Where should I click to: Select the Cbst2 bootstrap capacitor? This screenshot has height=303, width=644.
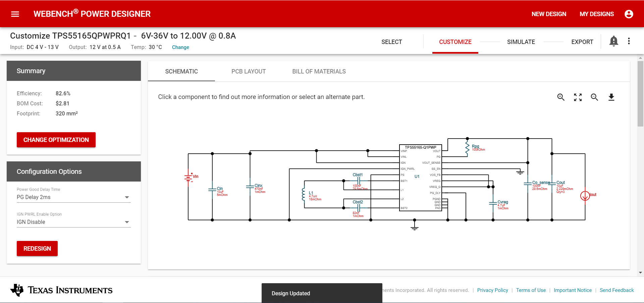358,208
